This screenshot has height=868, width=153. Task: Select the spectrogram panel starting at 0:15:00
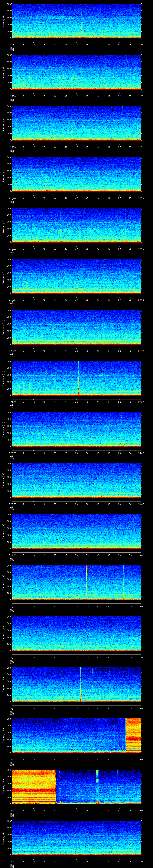pyautogui.click(x=77, y=72)
